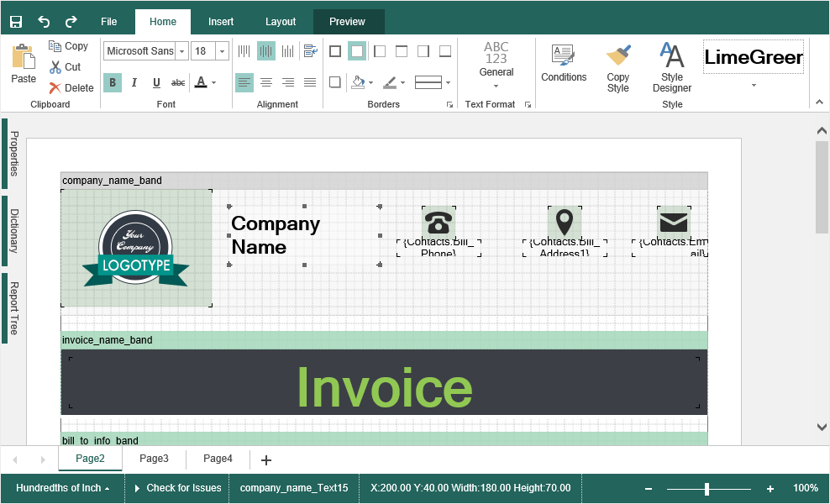Image resolution: width=830 pixels, height=504 pixels.
Task: Click the Copy Style brush icon
Action: tap(618, 57)
